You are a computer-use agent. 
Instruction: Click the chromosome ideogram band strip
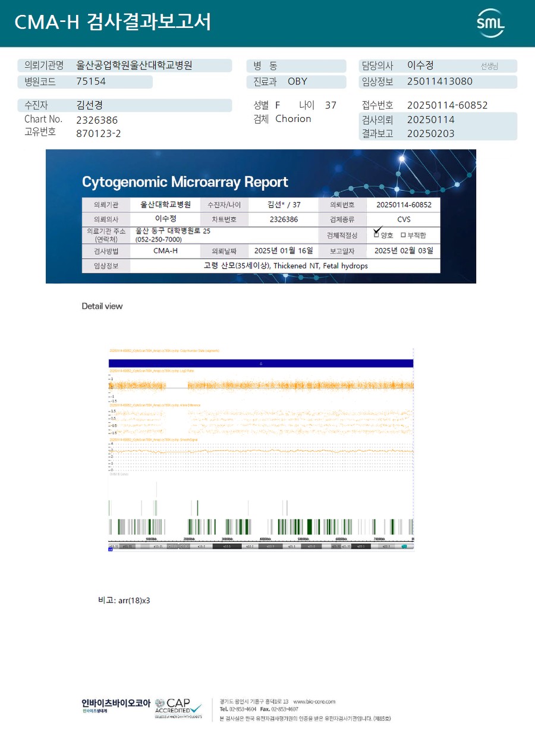pyautogui.click(x=261, y=545)
